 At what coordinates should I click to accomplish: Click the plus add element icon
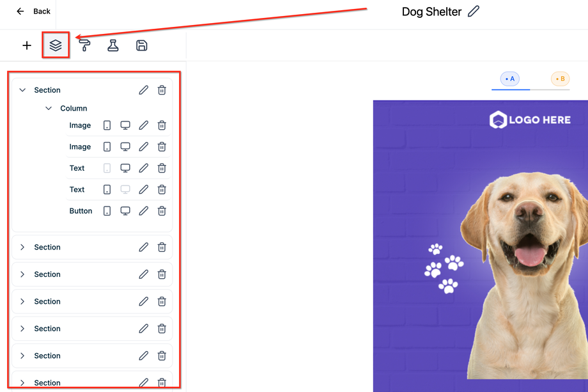coord(27,45)
